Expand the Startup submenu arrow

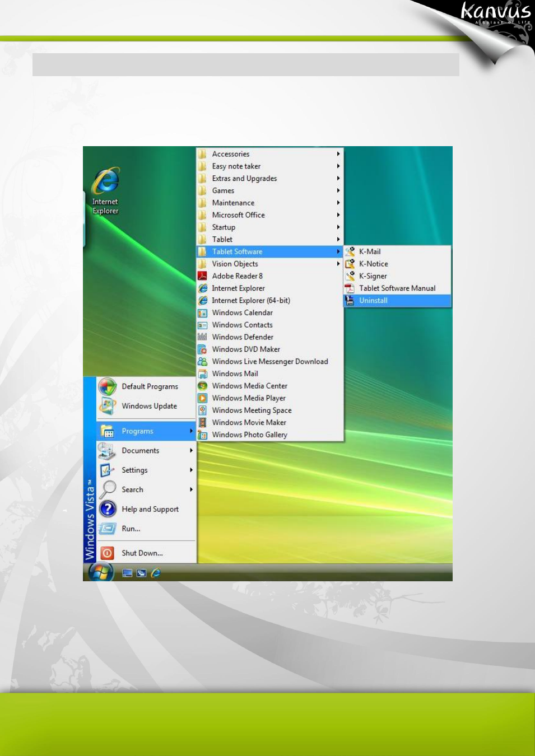(338, 227)
